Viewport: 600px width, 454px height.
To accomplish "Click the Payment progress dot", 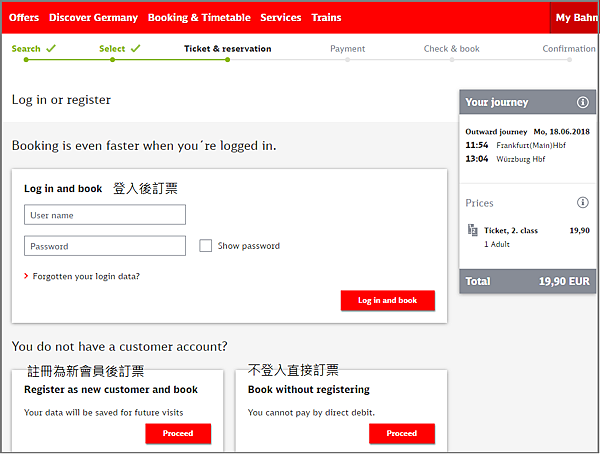I will (x=347, y=60).
